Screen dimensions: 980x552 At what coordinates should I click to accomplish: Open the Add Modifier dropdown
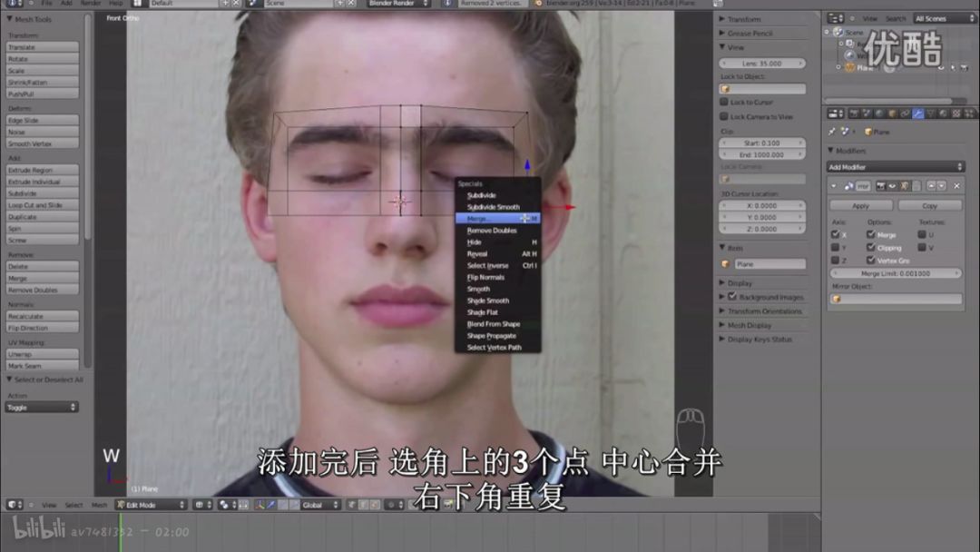(x=896, y=167)
